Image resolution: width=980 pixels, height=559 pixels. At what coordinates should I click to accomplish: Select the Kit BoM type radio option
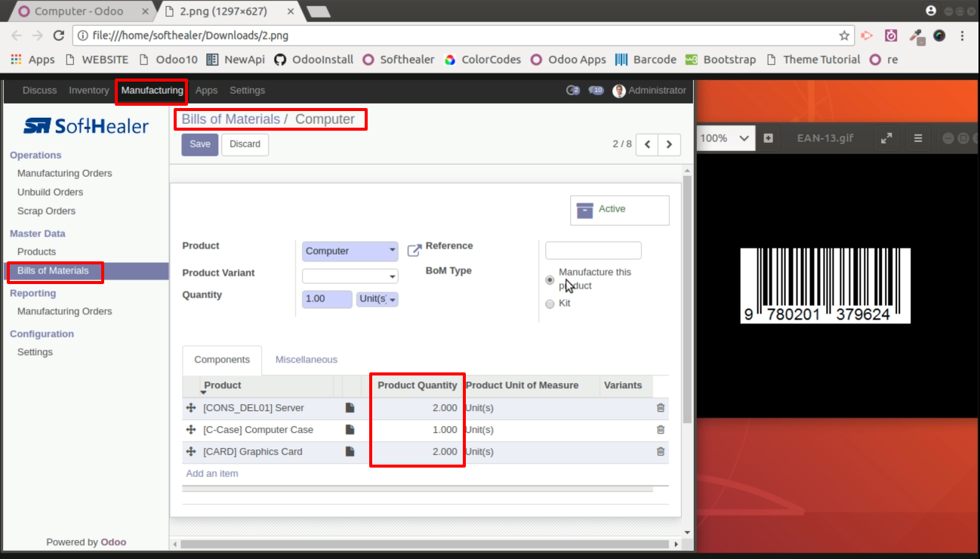click(x=550, y=304)
